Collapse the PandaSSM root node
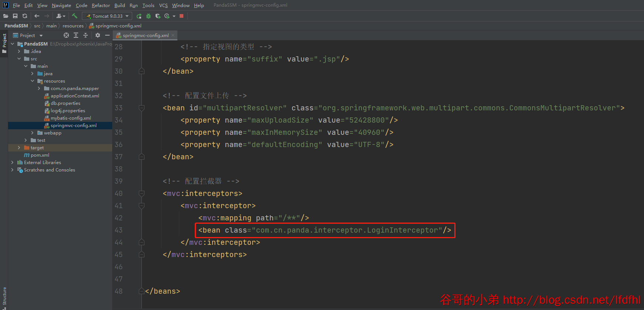The height and width of the screenshot is (310, 644). point(12,44)
